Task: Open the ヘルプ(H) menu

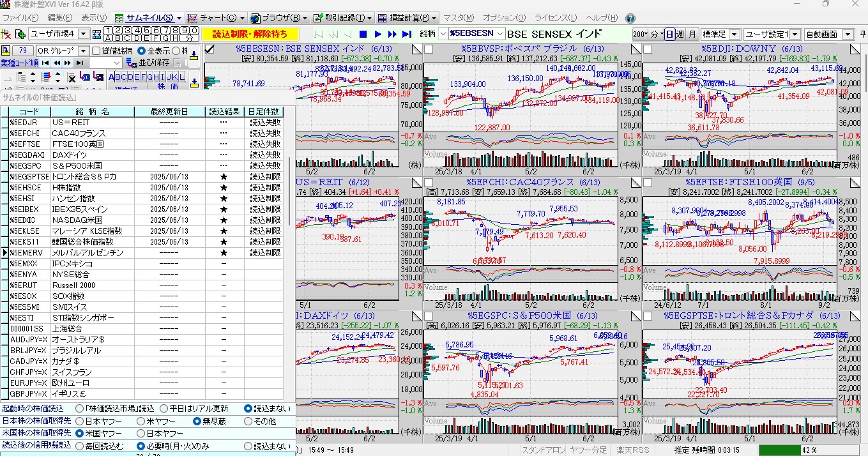Action: [x=602, y=18]
